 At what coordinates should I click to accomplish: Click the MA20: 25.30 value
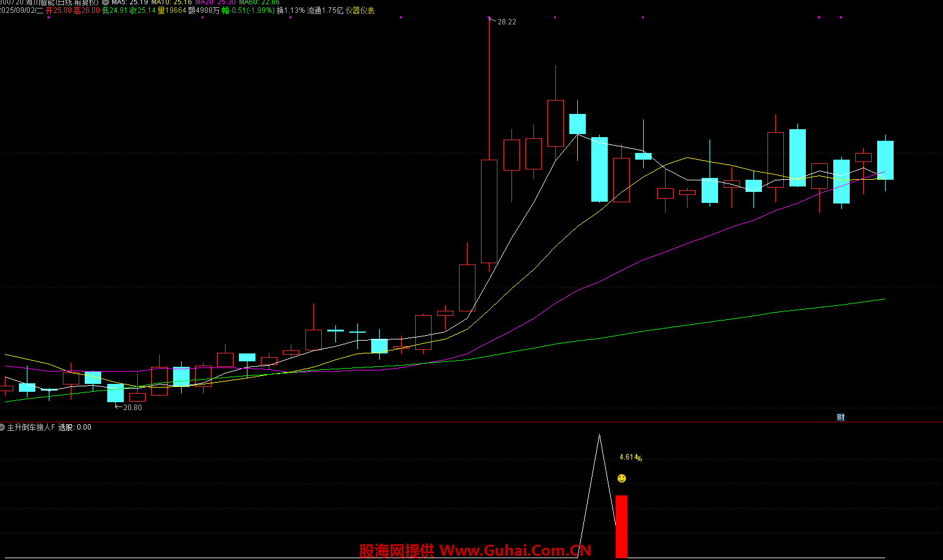[215, 2]
